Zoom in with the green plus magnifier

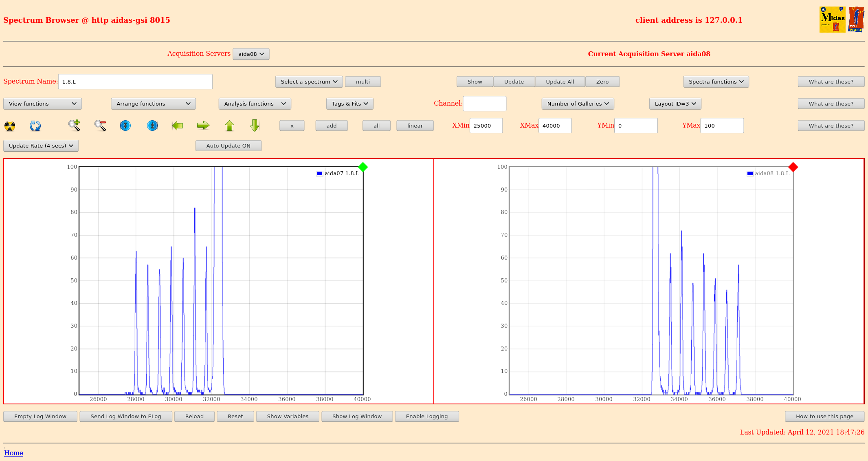coord(74,126)
